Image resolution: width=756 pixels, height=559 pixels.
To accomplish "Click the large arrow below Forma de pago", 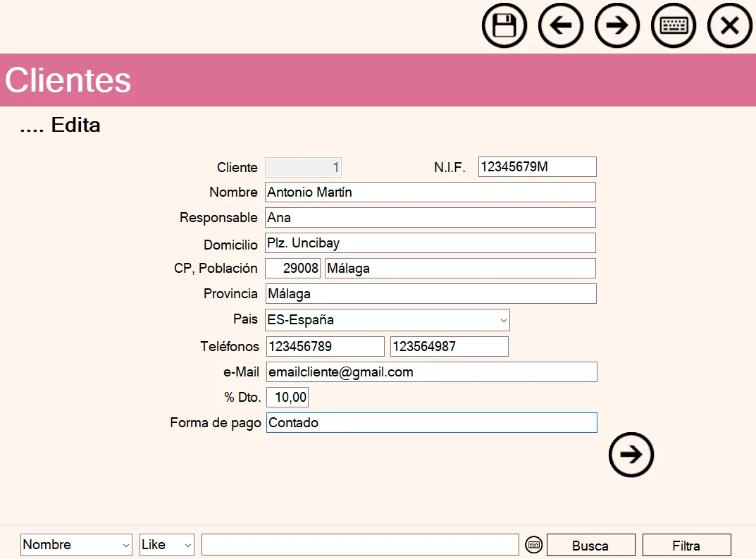I will point(631,455).
